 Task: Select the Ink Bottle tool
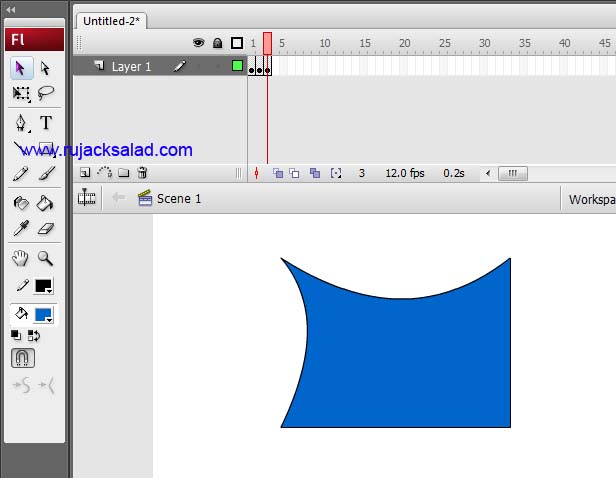[x=21, y=203]
